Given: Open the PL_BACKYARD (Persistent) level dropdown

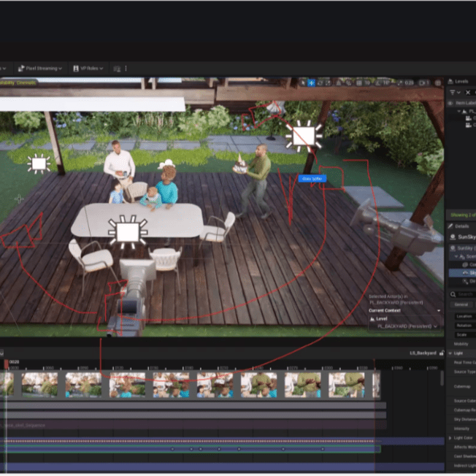Looking at the screenshot, I should pos(407,326).
